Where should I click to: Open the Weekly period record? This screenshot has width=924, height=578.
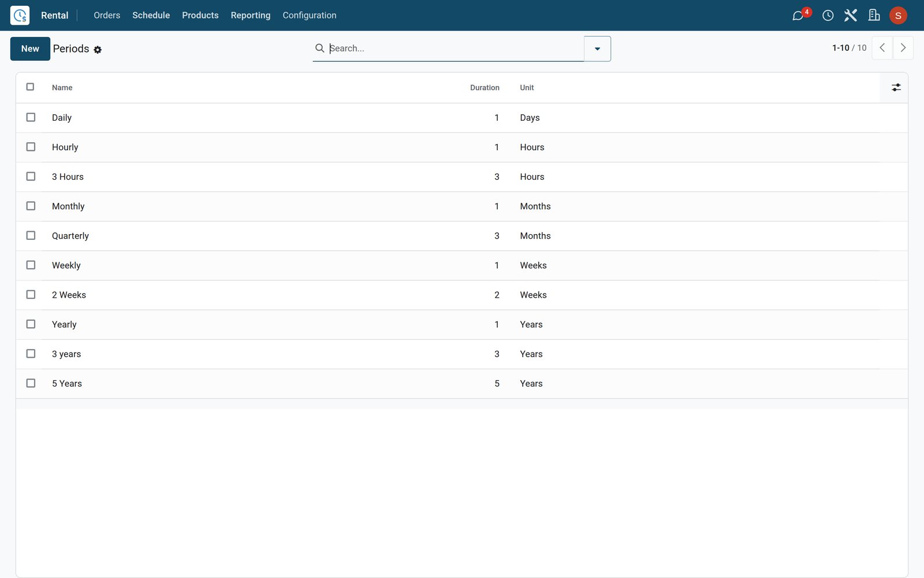click(66, 265)
